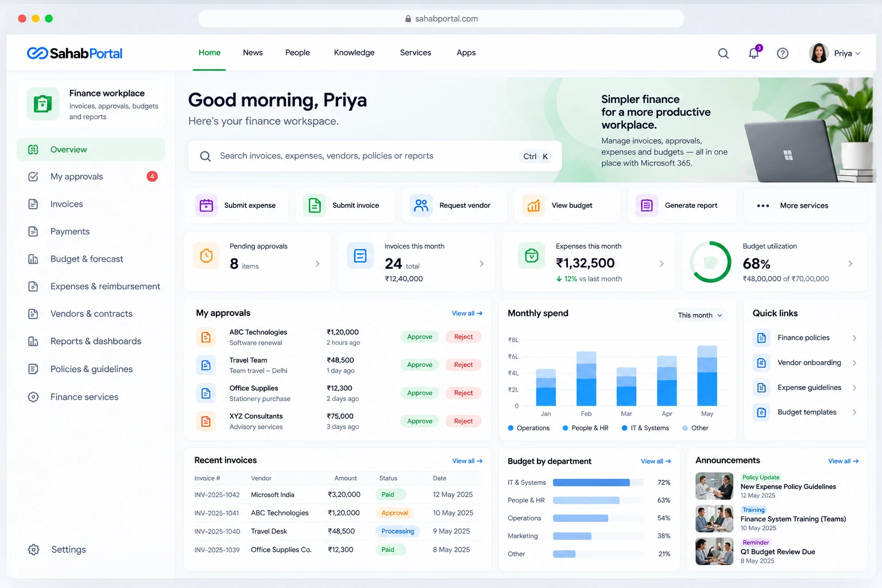The image size is (882, 588).
Task: View all recent invoices
Action: point(467,461)
